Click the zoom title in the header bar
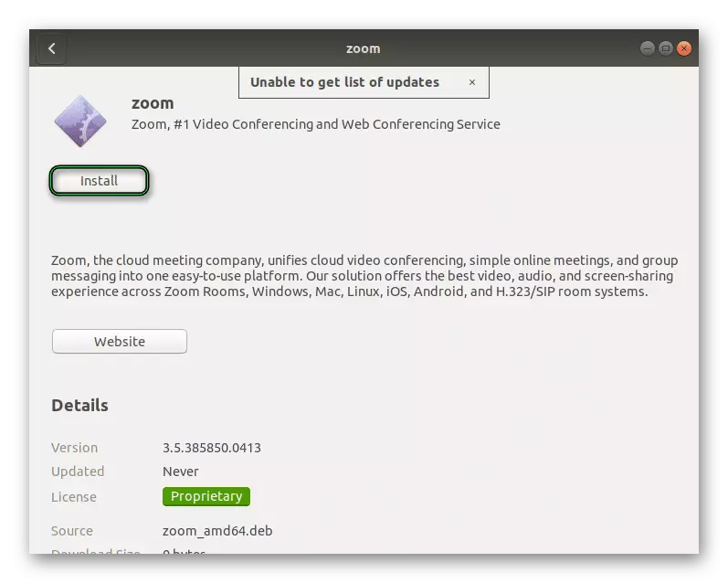Screen dimensions: 728x583 (x=363, y=48)
